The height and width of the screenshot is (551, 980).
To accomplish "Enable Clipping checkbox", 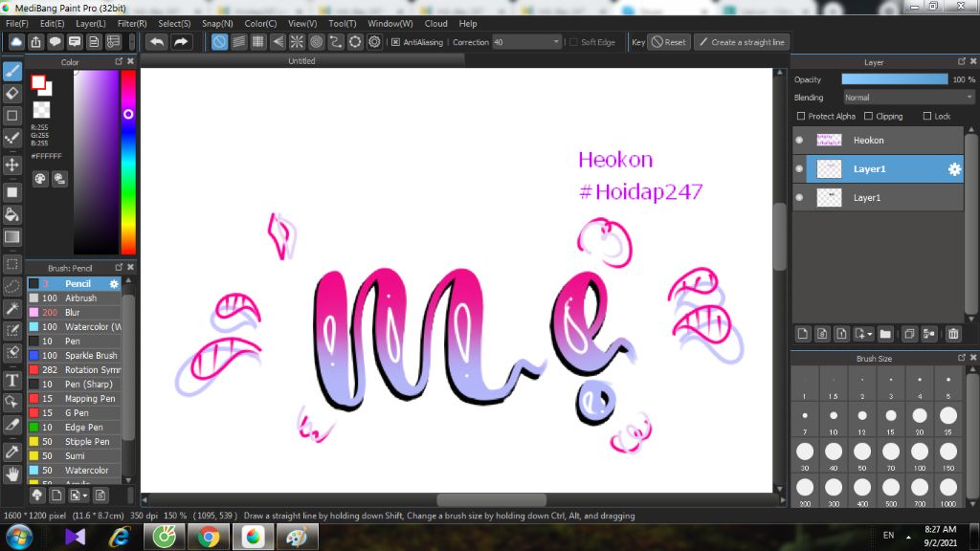I will 868,116.
